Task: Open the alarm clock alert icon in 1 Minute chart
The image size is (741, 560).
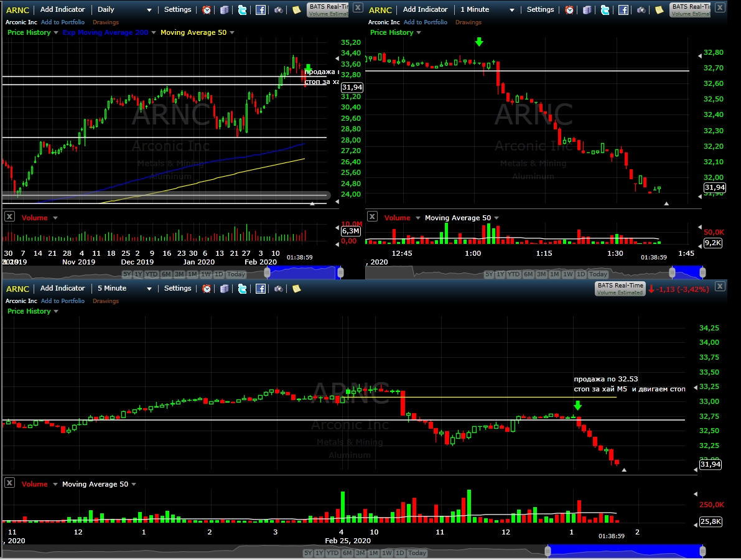Action: 569,10
